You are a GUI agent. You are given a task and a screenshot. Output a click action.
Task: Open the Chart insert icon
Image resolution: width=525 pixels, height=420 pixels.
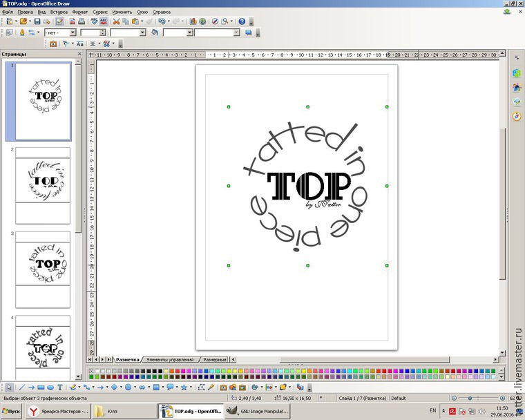(193, 21)
